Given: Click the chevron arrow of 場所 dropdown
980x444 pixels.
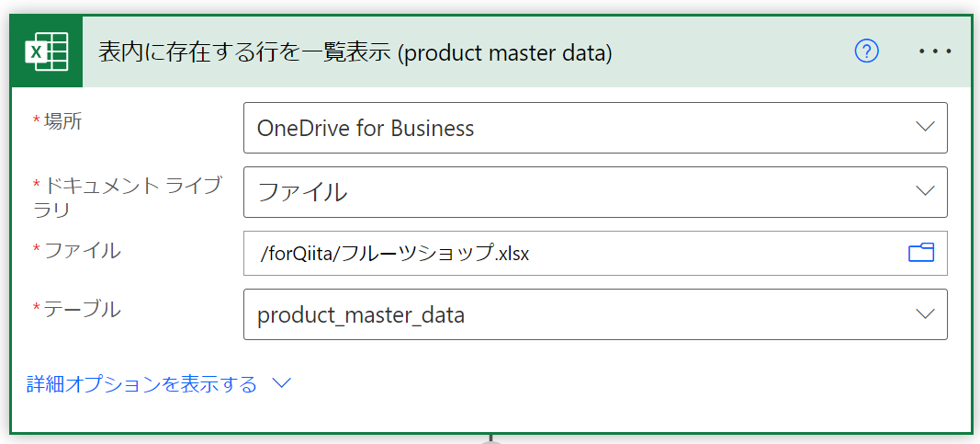Looking at the screenshot, I should [x=925, y=127].
